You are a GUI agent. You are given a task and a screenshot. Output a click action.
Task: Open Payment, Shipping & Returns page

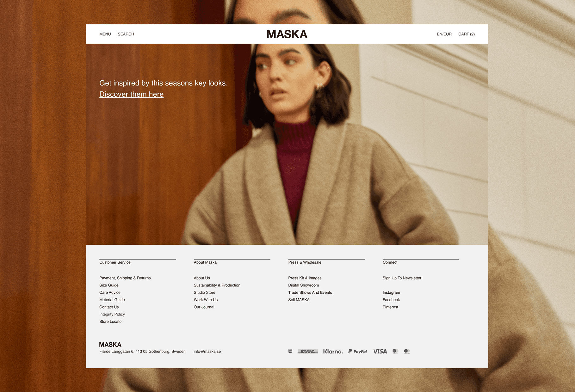click(x=125, y=278)
